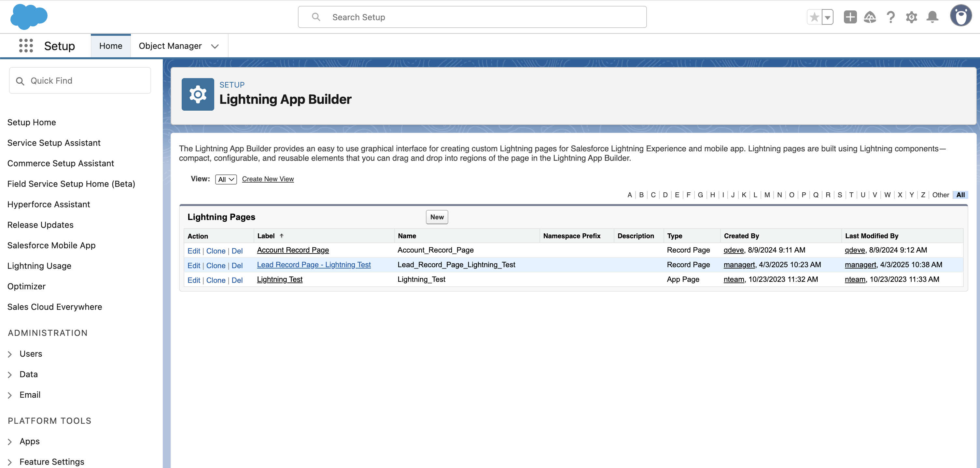The image size is (980, 468).
Task: Click the Salesforce cloud logo
Action: [29, 17]
